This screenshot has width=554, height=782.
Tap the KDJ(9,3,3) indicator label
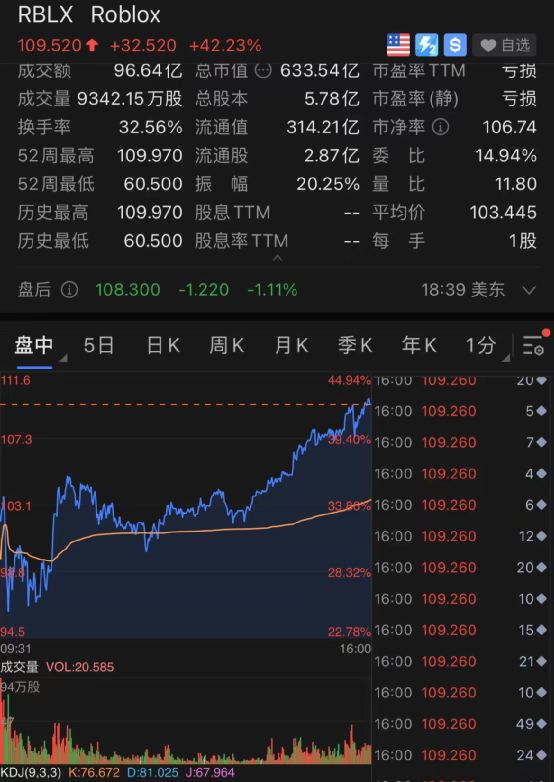point(31,773)
